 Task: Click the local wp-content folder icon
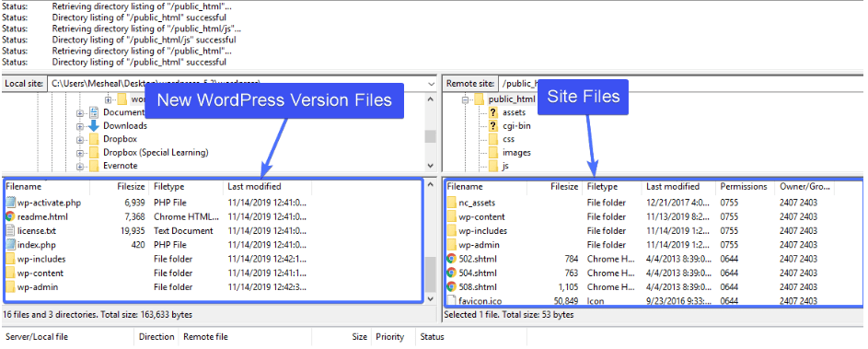[10, 273]
